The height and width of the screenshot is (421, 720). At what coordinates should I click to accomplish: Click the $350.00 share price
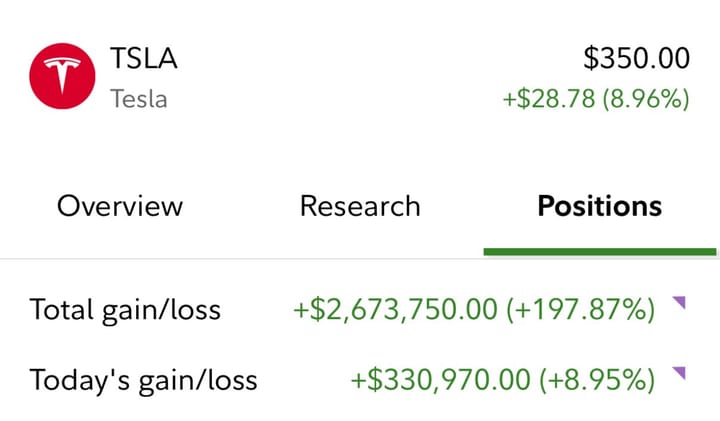pos(636,59)
